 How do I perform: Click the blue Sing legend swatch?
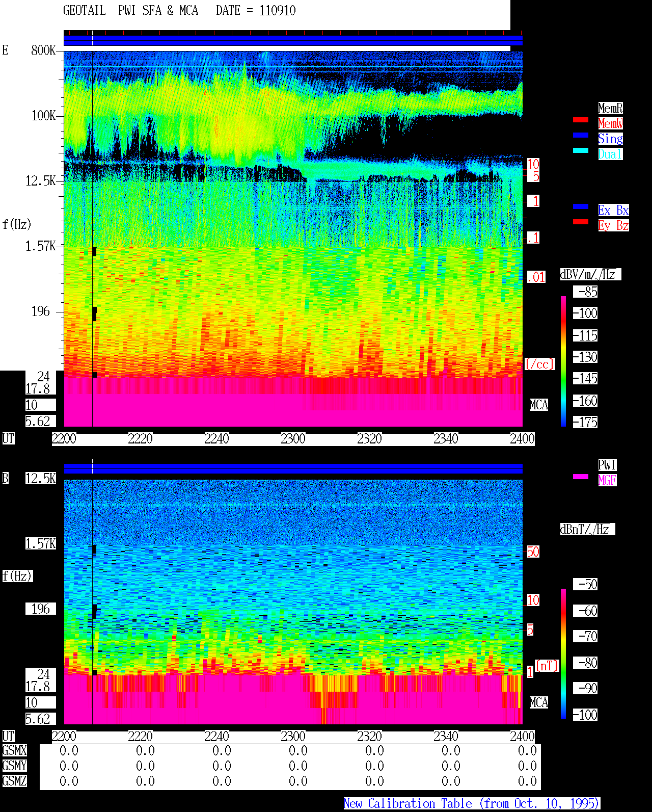point(581,135)
